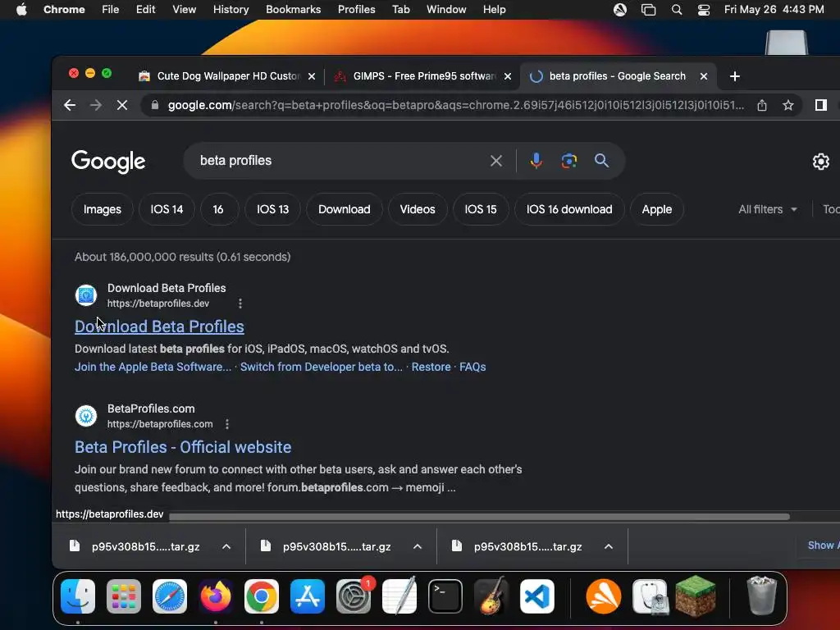This screenshot has height=630, width=840.
Task: Open Visual Studio Code from the Dock
Action: (537, 596)
